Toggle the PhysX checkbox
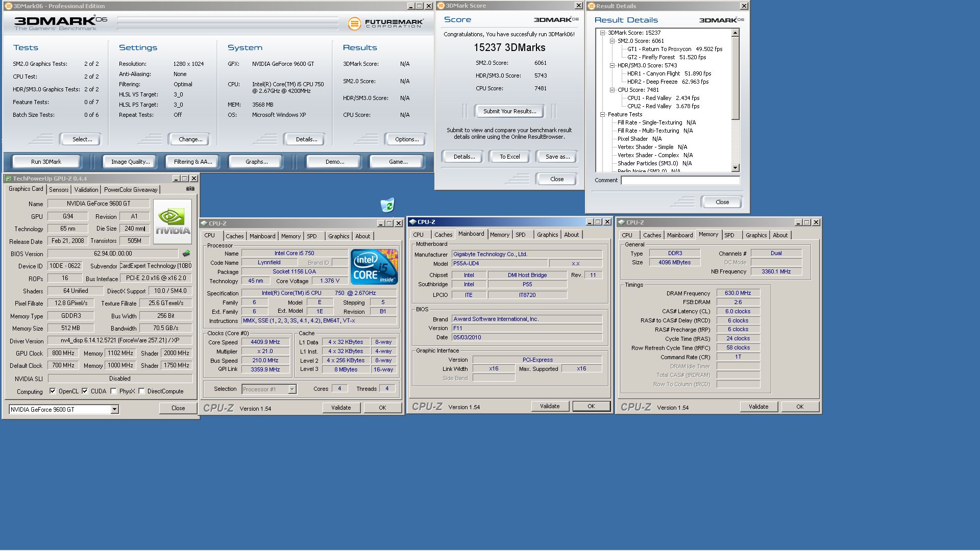 (113, 391)
